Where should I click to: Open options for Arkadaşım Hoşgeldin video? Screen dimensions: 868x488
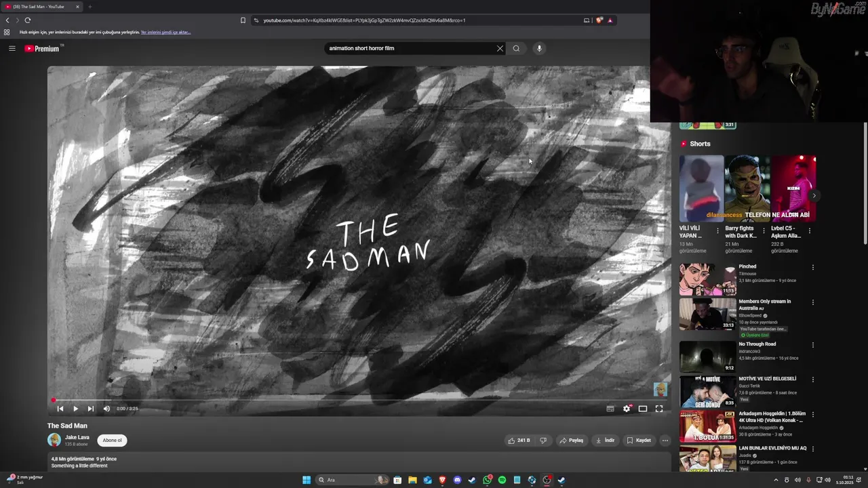click(x=812, y=414)
